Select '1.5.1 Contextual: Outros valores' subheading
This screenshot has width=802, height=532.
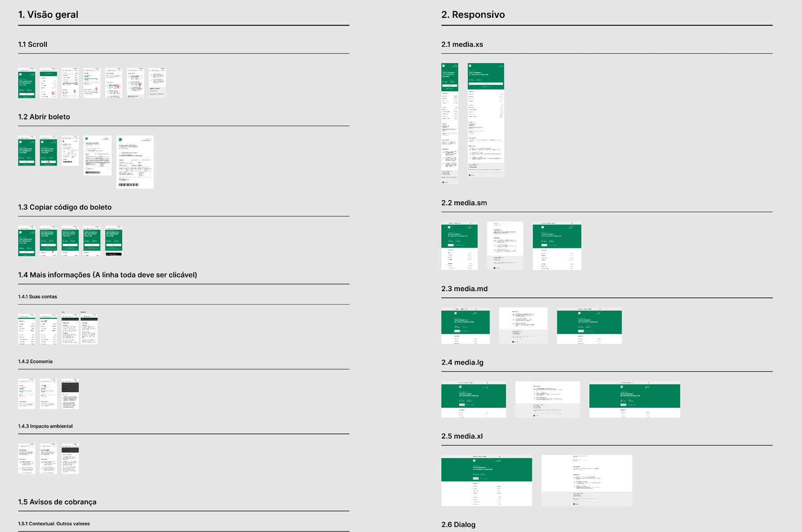point(54,524)
